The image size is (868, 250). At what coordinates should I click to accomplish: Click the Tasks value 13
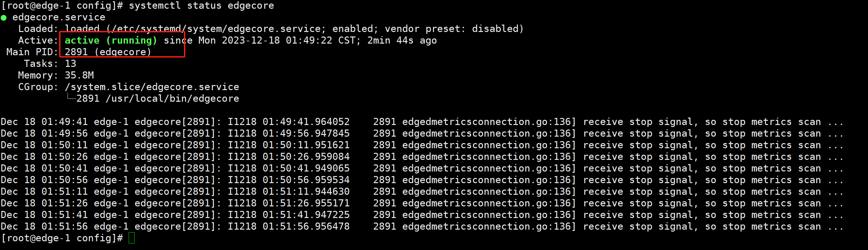(70, 64)
